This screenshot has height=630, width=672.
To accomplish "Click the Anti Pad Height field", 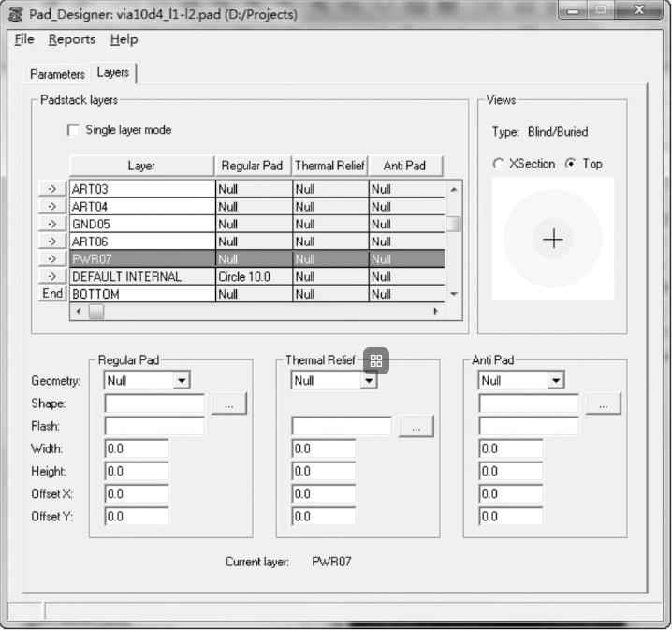I will (x=511, y=472).
